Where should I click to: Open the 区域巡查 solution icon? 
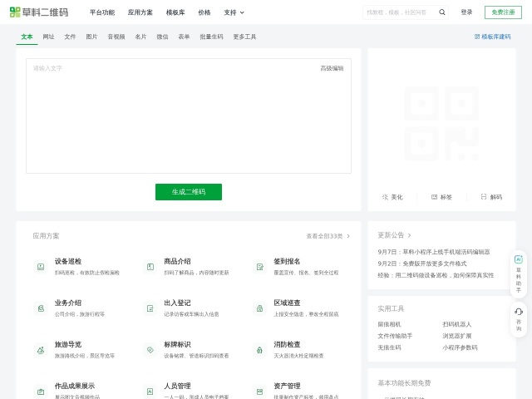click(260, 308)
